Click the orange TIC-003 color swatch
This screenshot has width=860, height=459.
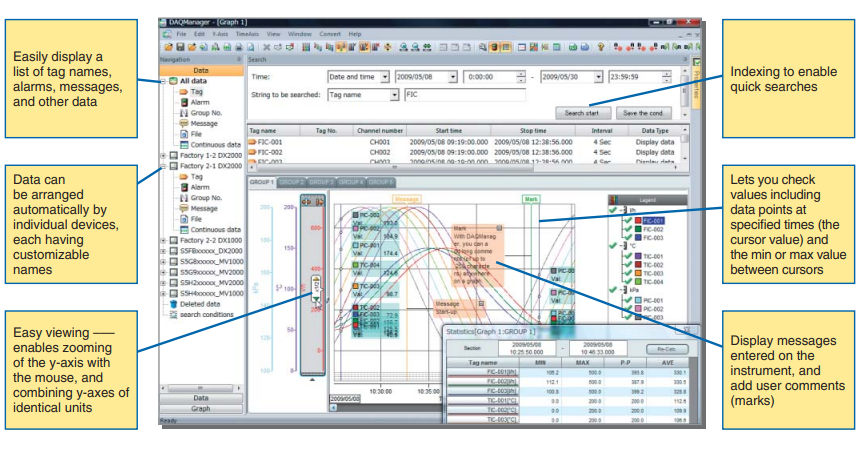pos(638,273)
